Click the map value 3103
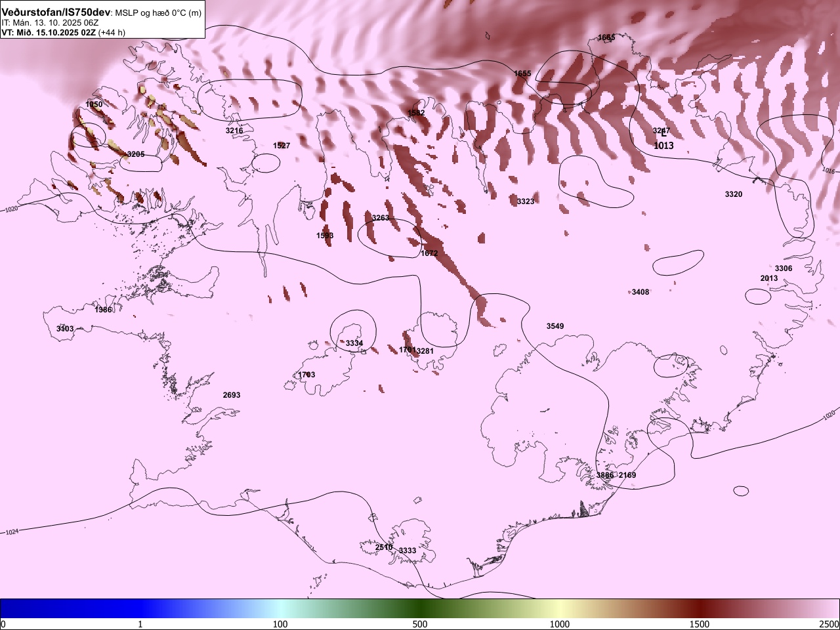 click(65, 328)
